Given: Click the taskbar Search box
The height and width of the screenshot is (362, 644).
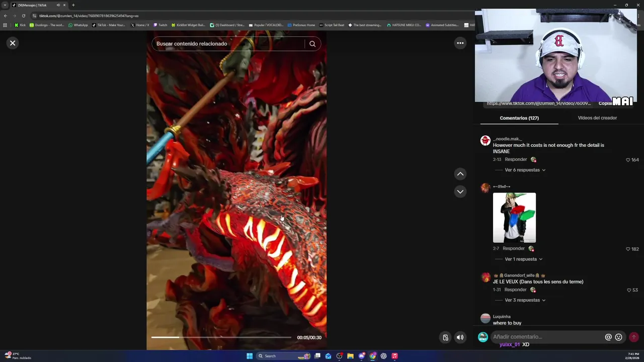Looking at the screenshot, I should (283, 356).
